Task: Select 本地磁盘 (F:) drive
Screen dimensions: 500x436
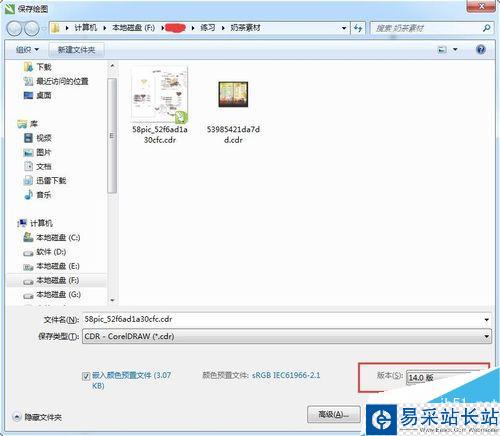Action: [x=51, y=280]
